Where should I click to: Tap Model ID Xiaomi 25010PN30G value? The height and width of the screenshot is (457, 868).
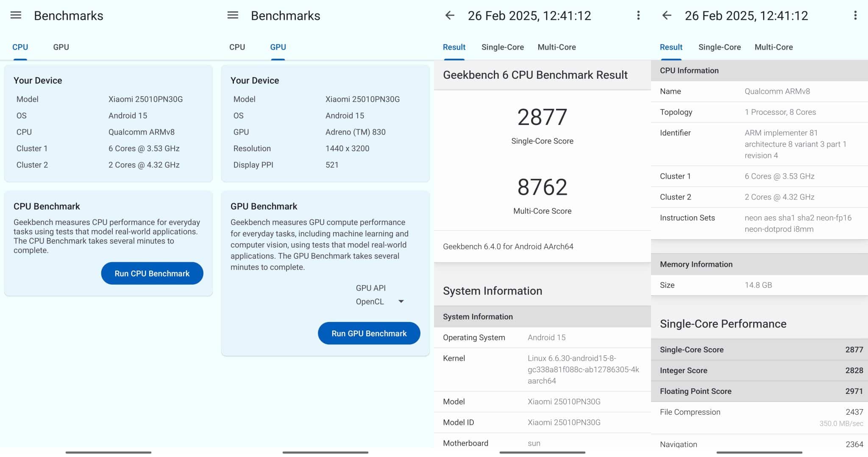pyautogui.click(x=564, y=422)
